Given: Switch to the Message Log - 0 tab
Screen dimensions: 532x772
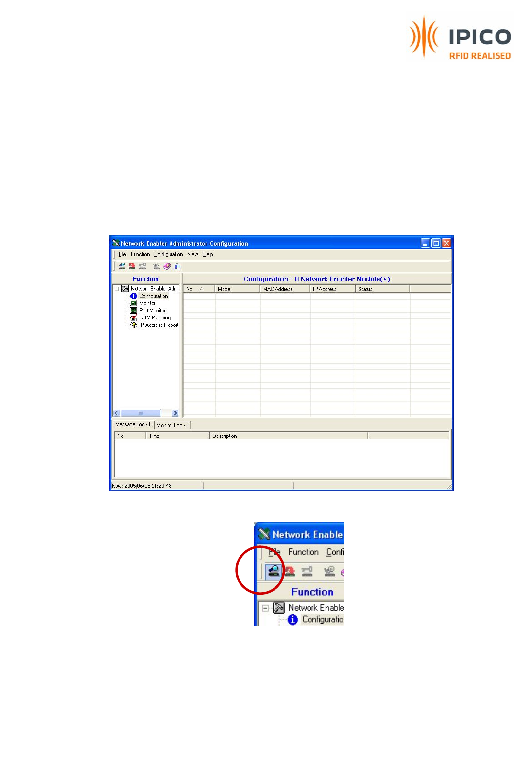Looking at the screenshot, I should click(x=133, y=424).
